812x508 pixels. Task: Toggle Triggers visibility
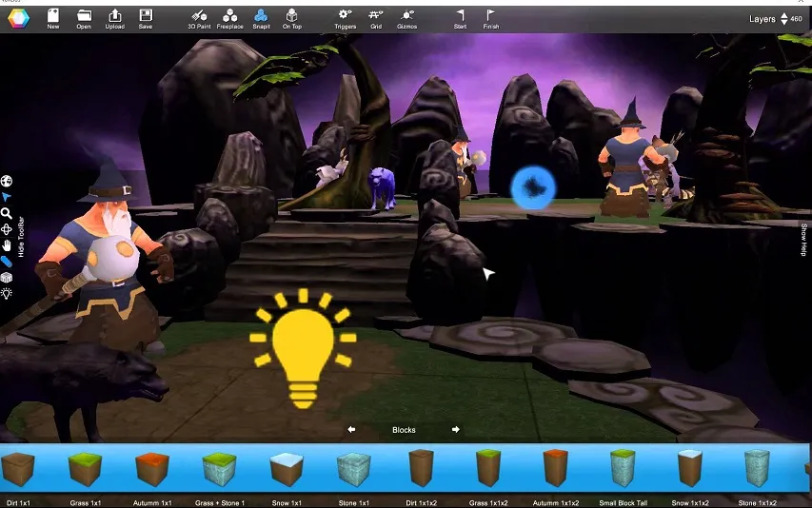click(345, 19)
